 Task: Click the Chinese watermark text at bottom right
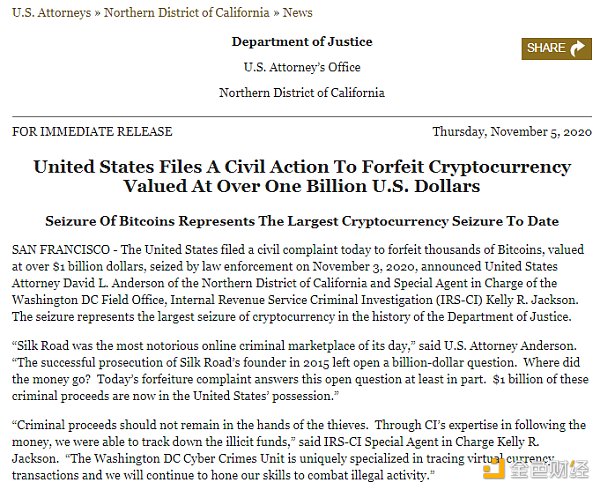click(549, 469)
